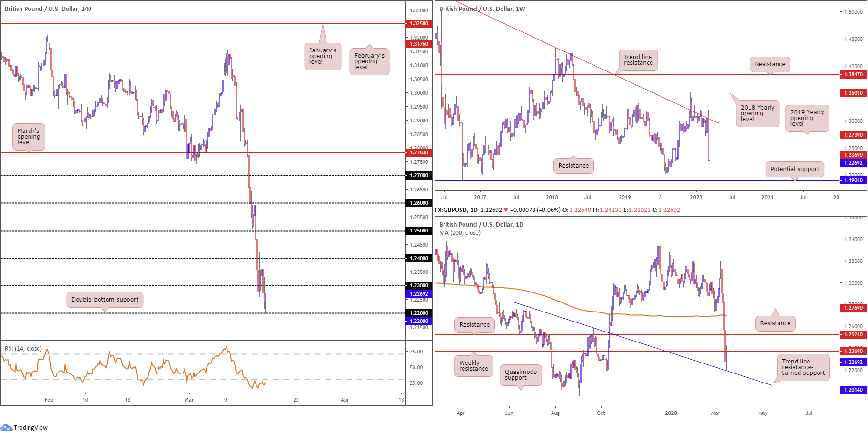Select the black 1.25000 level tag
The width and height of the screenshot is (868, 433).
[x=419, y=231]
